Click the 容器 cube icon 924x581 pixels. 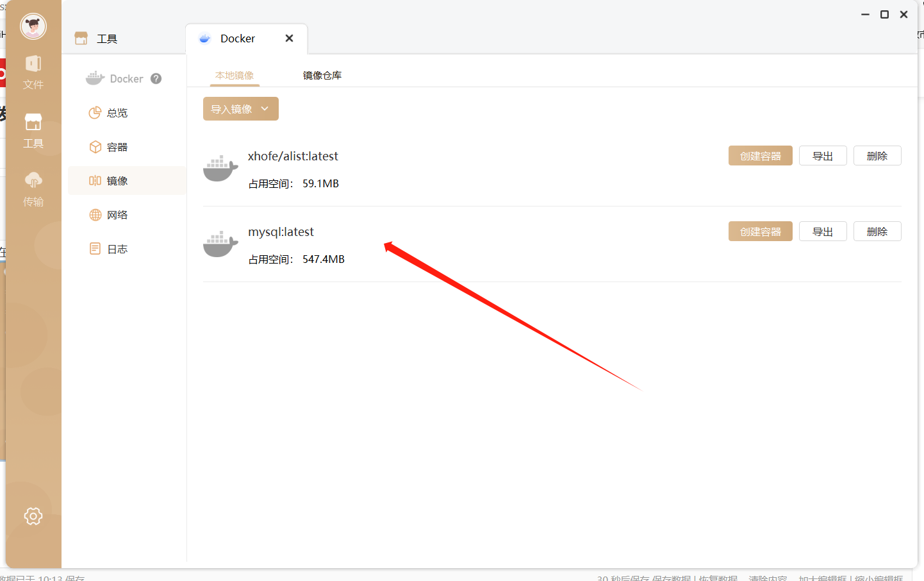(x=95, y=147)
